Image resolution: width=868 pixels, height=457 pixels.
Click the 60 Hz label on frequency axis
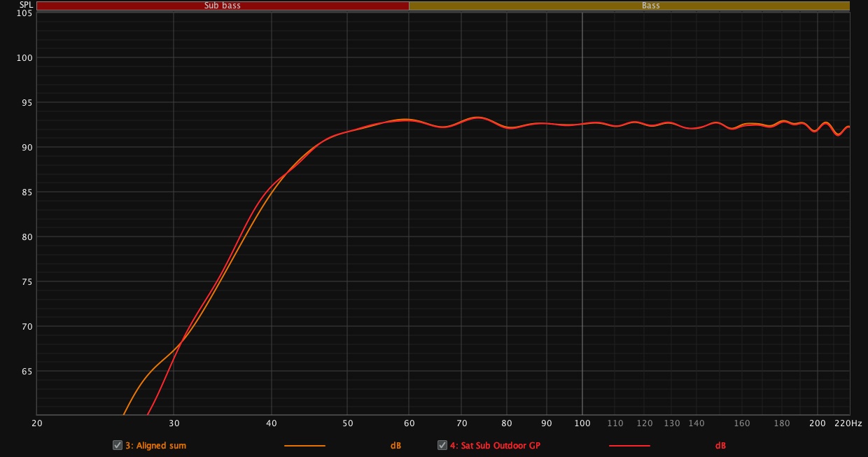coord(409,423)
